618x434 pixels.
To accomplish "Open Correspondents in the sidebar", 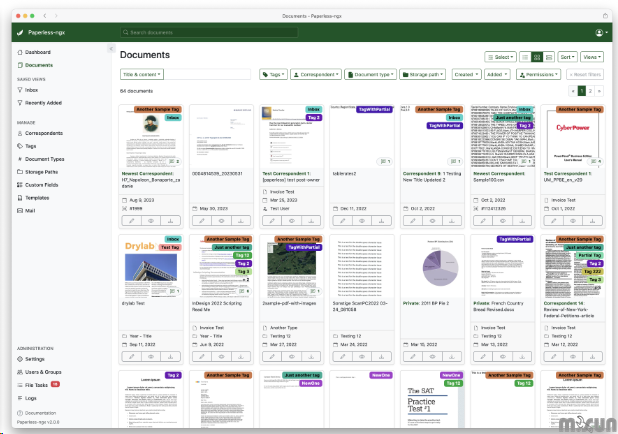I will 44,133.
